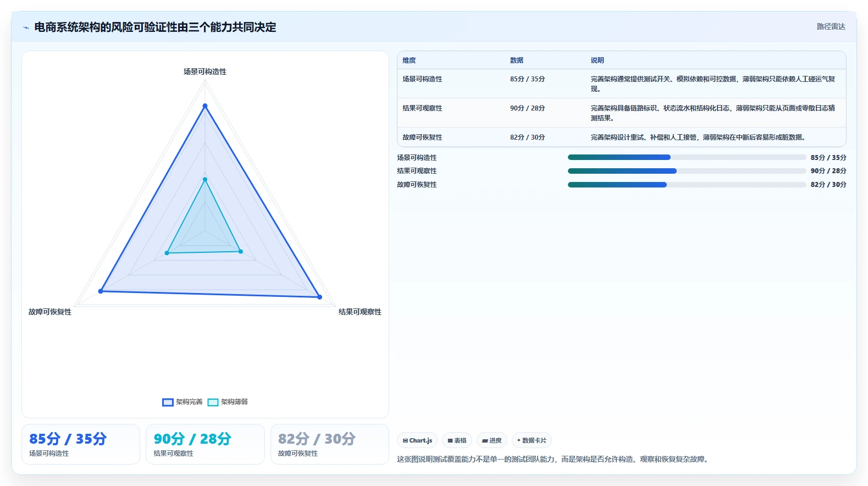Click the title 电商系统架构的风险可验证性由三个能力共同决定
The height and width of the screenshot is (486, 868).
[x=155, y=27]
